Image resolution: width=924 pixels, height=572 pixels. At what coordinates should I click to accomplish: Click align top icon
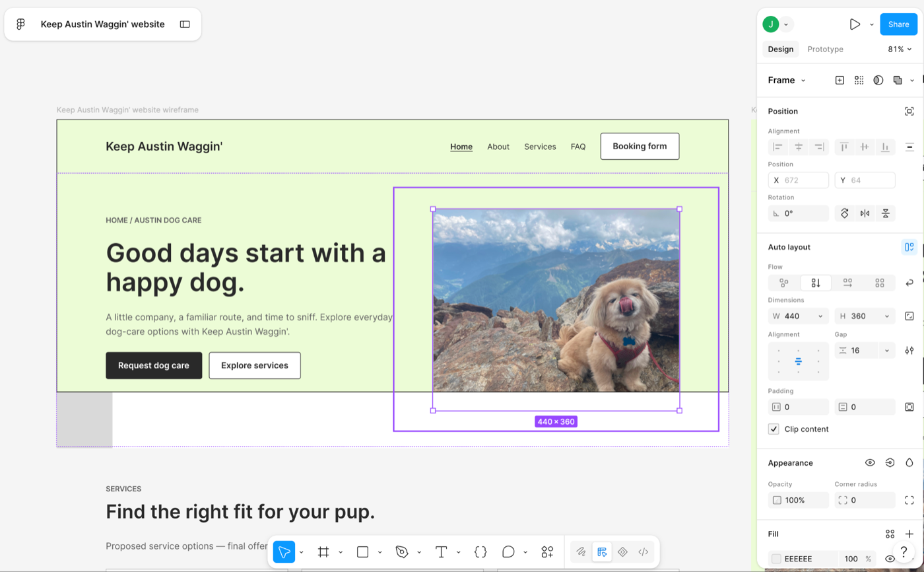844,147
